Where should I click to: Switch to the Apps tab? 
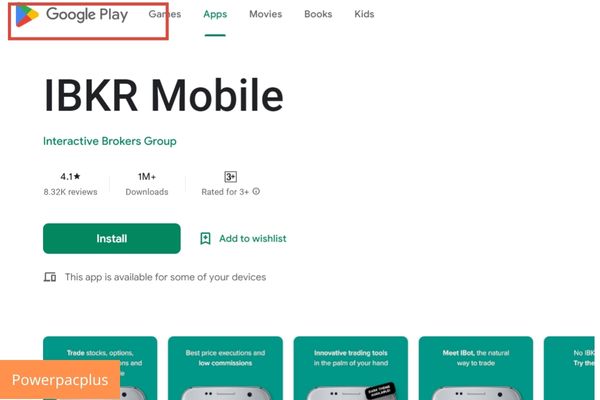215,14
